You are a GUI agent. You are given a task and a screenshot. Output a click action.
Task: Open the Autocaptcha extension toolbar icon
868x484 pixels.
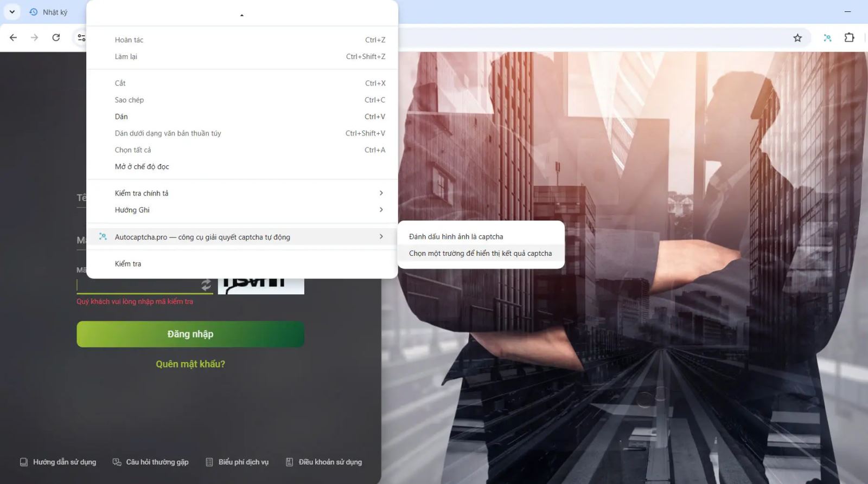827,37
